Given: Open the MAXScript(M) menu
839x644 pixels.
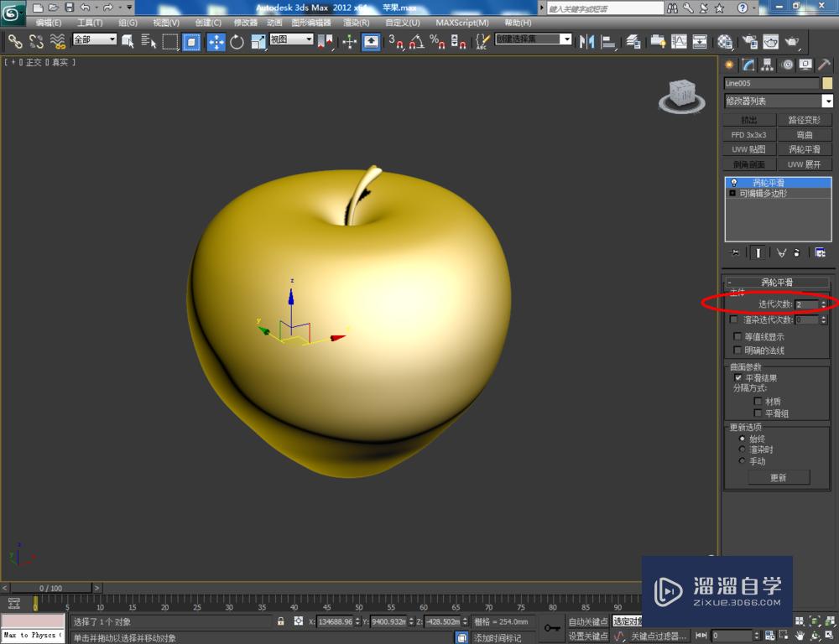Looking at the screenshot, I should pyautogui.click(x=461, y=23).
